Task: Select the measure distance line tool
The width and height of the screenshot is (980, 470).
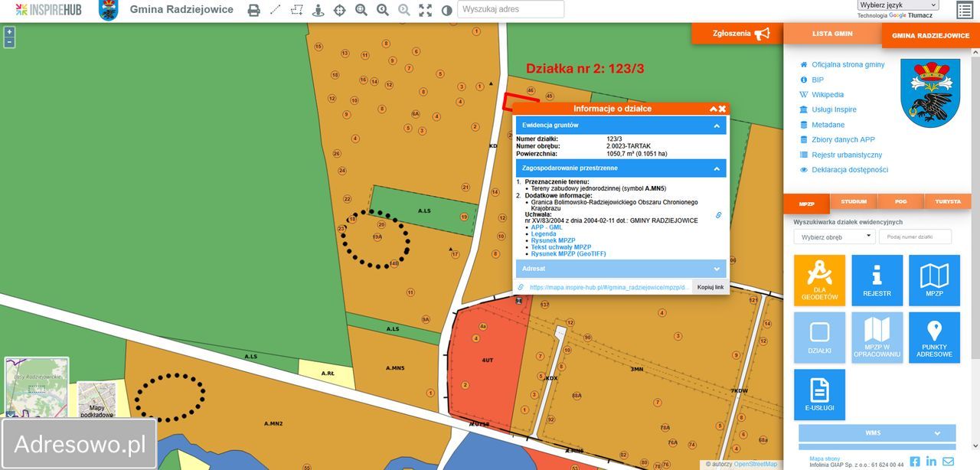Action: coord(275,10)
